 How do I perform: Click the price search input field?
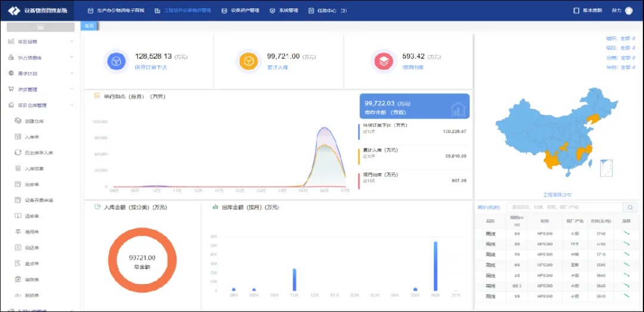coord(565,207)
